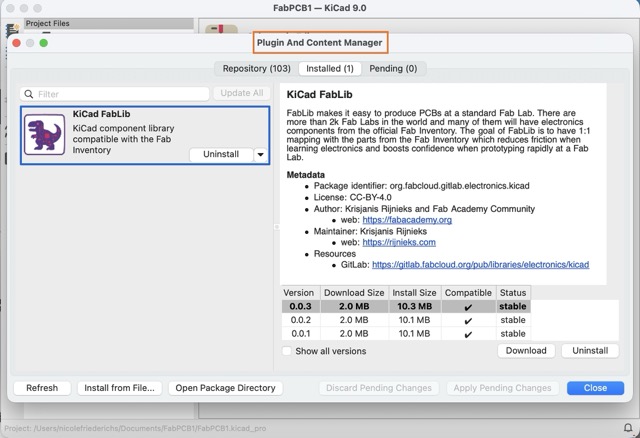Screen dimensions: 640x438
Task: Click the KiCad FabLib package title in list
Action: (102, 114)
